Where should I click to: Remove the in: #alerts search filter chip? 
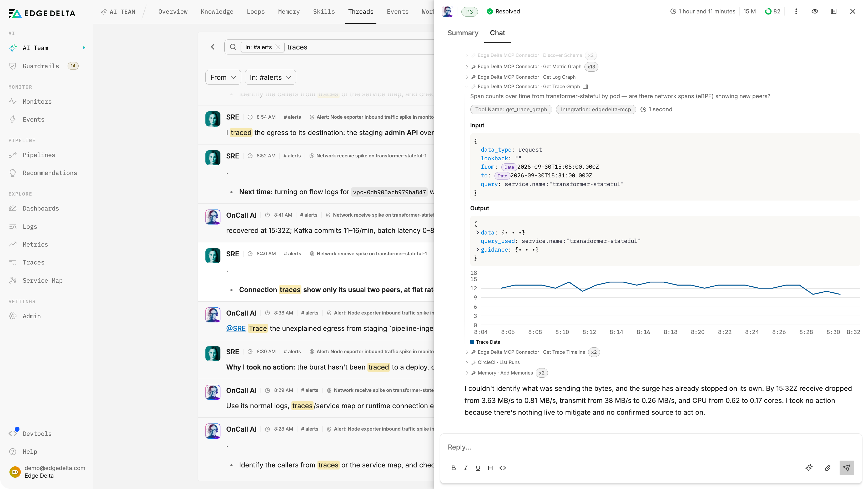point(278,47)
